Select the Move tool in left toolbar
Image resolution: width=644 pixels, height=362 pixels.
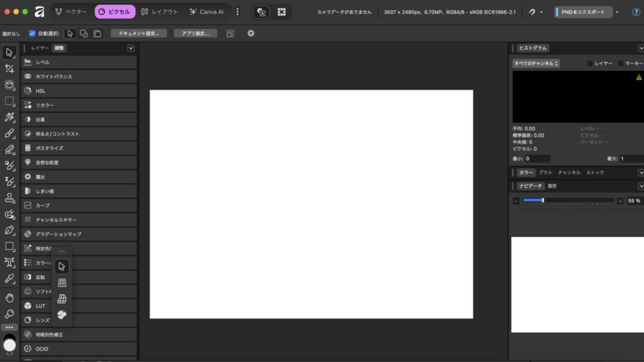coord(9,52)
